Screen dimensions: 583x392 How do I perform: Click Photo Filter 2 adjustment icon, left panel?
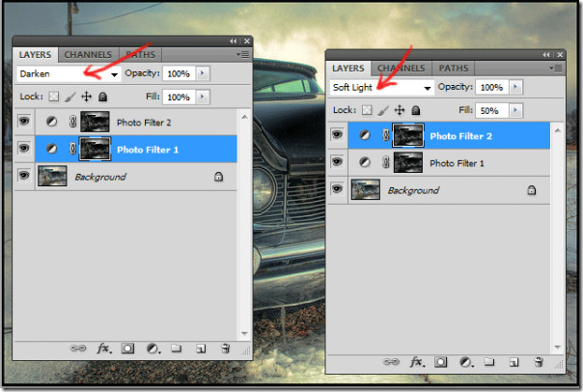tap(52, 122)
